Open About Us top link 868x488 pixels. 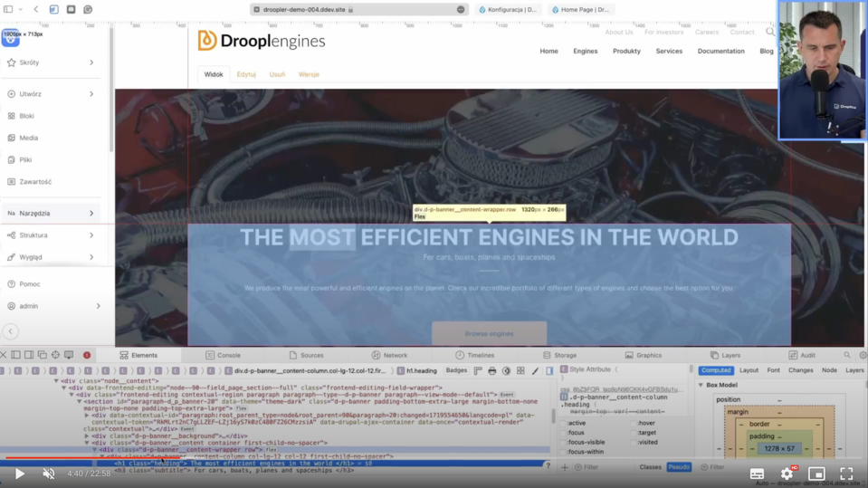pyautogui.click(x=619, y=32)
